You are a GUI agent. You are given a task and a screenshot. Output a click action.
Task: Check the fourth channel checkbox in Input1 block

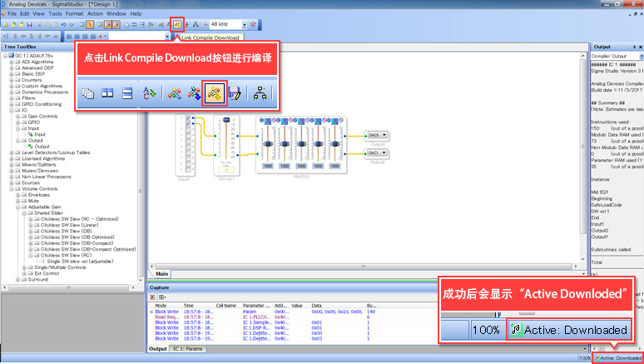[188, 135]
